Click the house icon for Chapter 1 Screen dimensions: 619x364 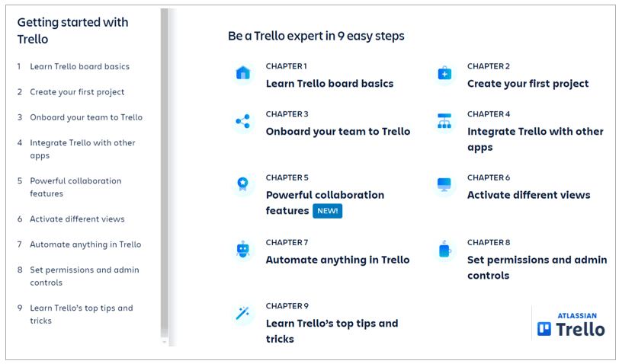coord(243,73)
